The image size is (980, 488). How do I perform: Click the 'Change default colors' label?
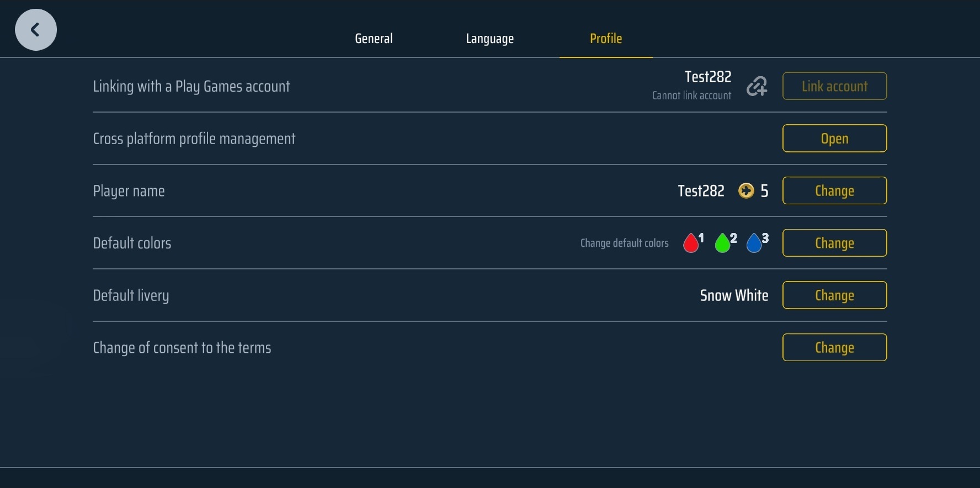pyautogui.click(x=624, y=243)
